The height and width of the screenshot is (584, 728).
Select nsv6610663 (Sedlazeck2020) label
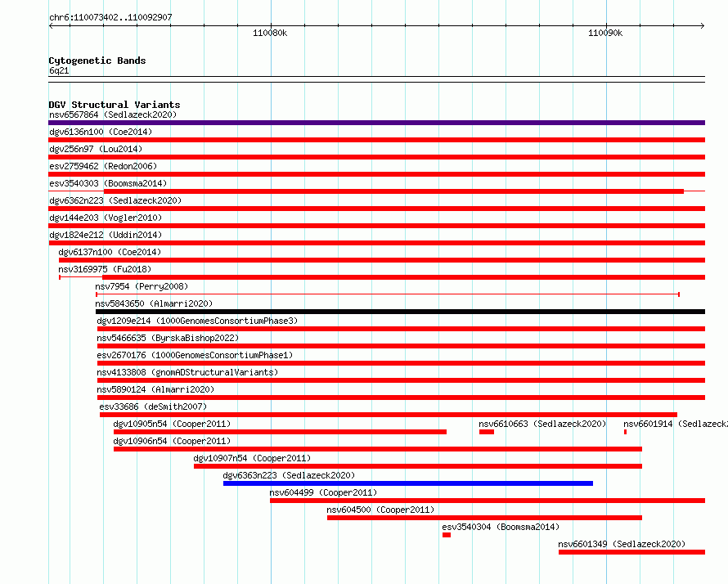[x=542, y=424]
